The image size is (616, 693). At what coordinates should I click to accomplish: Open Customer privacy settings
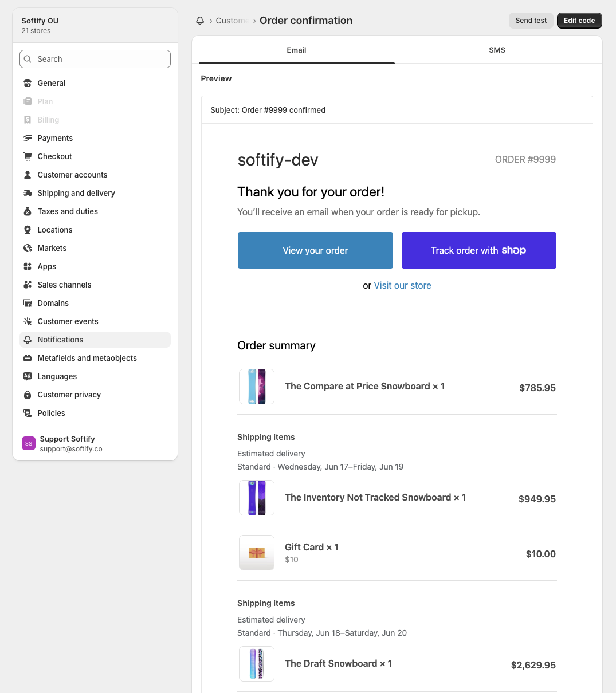coord(95,395)
